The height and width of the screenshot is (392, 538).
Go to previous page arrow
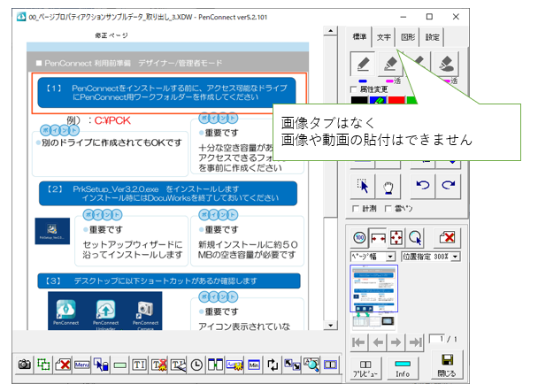378,342
